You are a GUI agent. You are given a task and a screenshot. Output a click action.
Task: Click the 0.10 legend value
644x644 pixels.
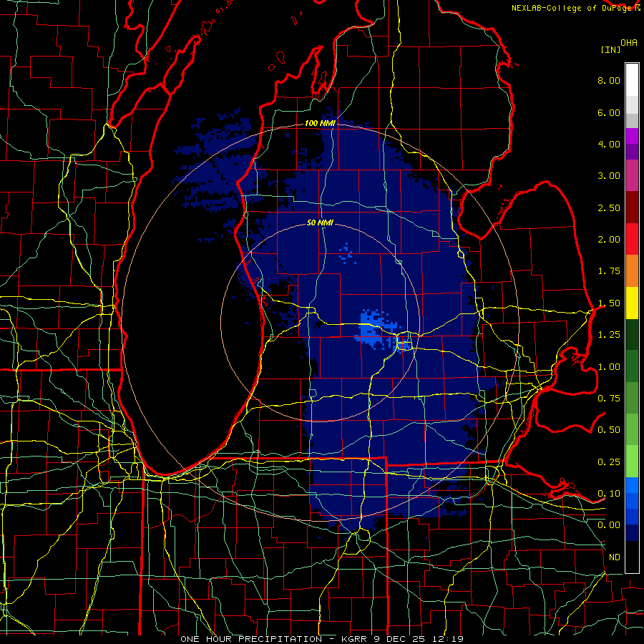pyautogui.click(x=609, y=494)
